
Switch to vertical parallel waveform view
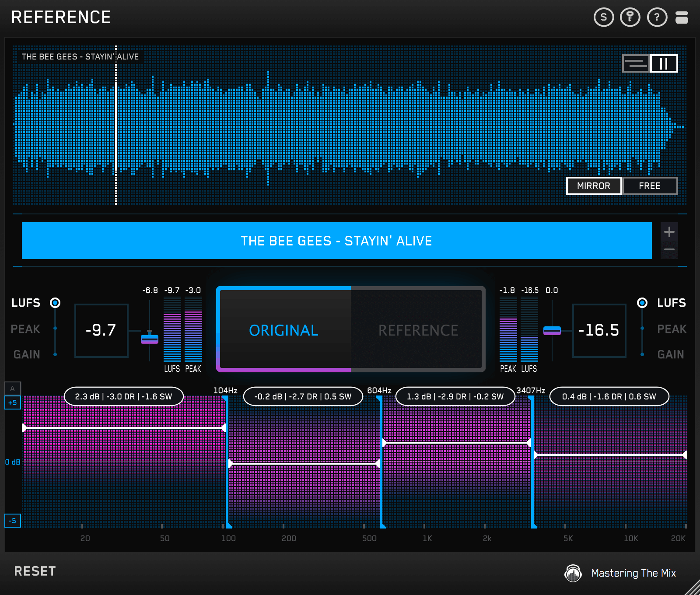click(x=664, y=63)
